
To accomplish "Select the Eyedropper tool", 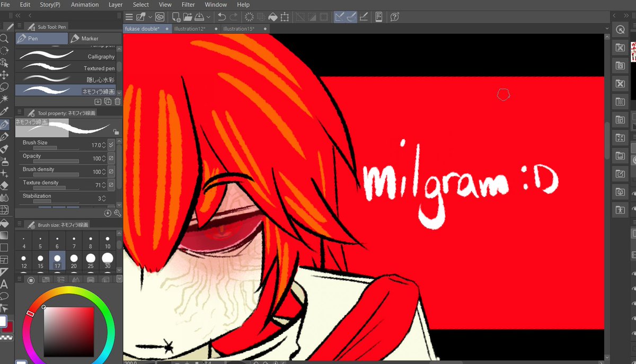I will [x=4, y=111].
